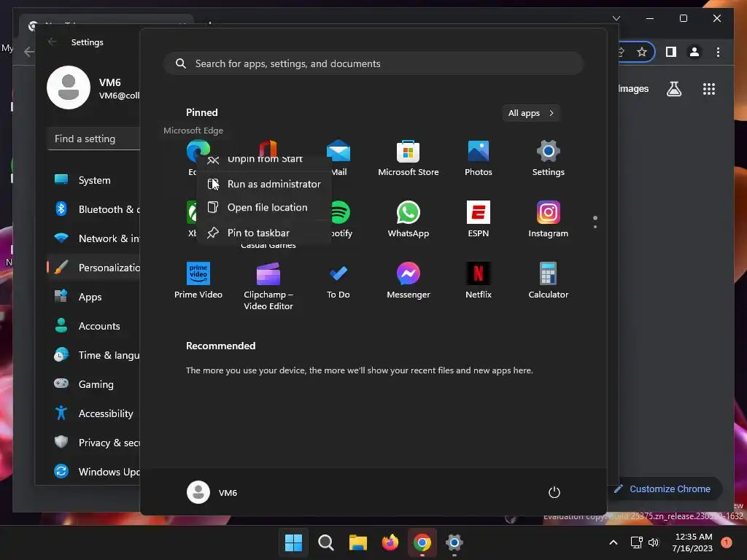747x560 pixels.
Task: Expand All apps list
Action: 531,113
